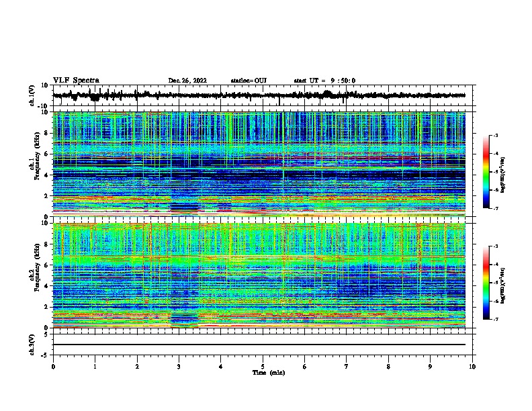Click the "Time (min)" axis label
This screenshot has height=411, width=532.
269,373
